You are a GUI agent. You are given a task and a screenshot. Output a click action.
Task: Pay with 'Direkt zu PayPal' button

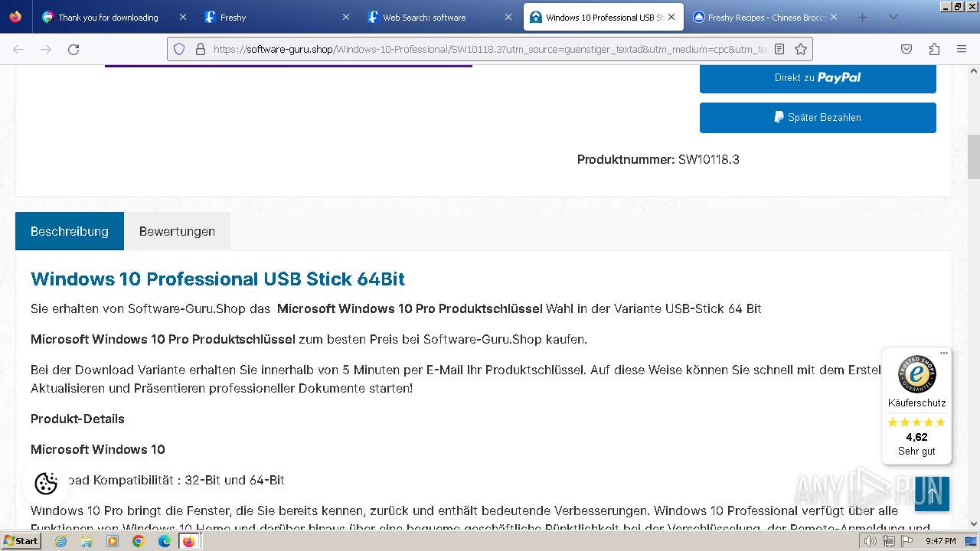pyautogui.click(x=818, y=77)
